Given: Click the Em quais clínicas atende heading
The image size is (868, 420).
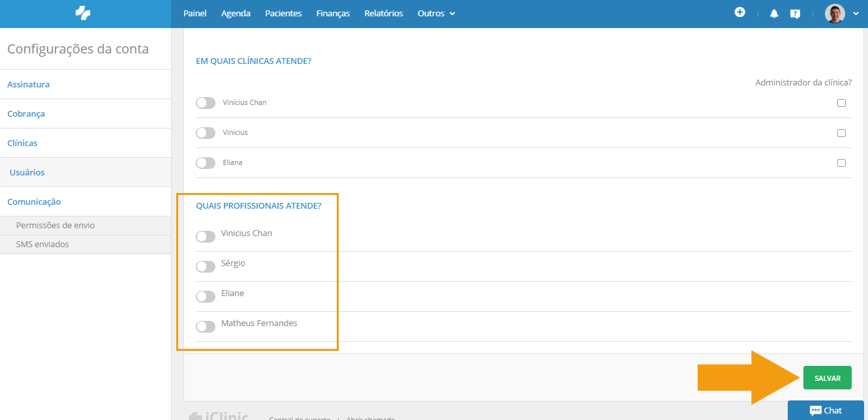Looking at the screenshot, I should tap(254, 61).
